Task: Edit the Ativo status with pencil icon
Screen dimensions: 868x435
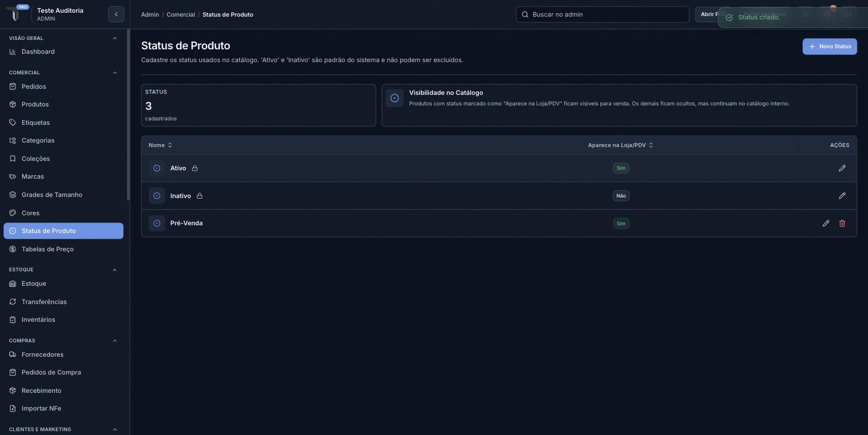Action: 842,168
